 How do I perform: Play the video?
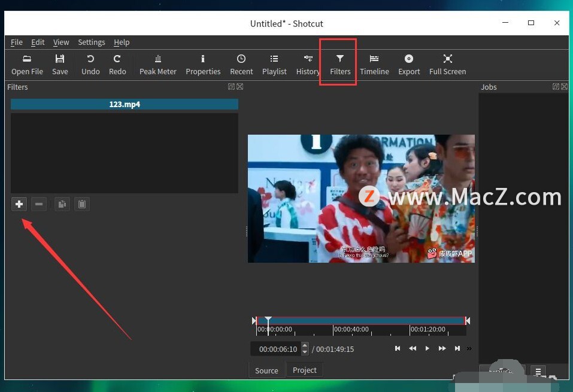427,348
